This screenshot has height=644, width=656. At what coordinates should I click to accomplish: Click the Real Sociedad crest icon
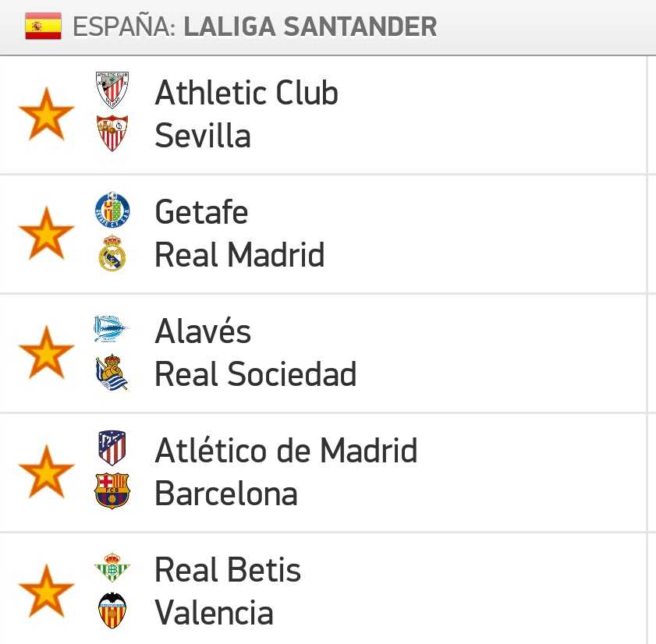click(112, 373)
